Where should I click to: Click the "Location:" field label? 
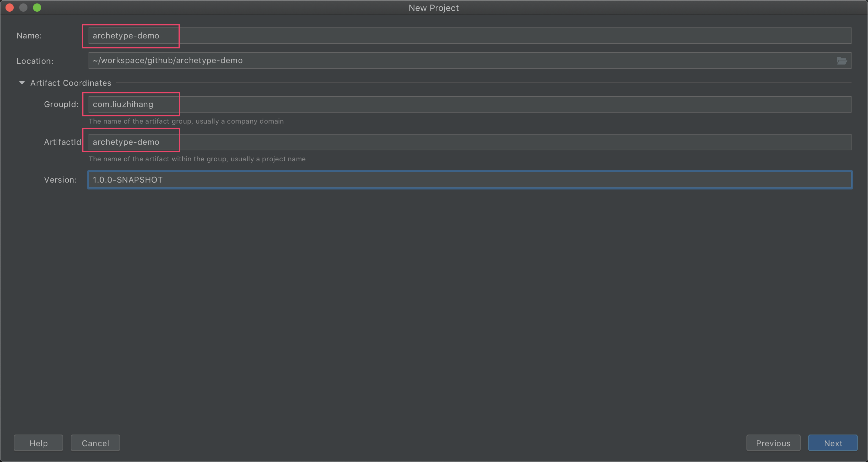click(x=35, y=61)
